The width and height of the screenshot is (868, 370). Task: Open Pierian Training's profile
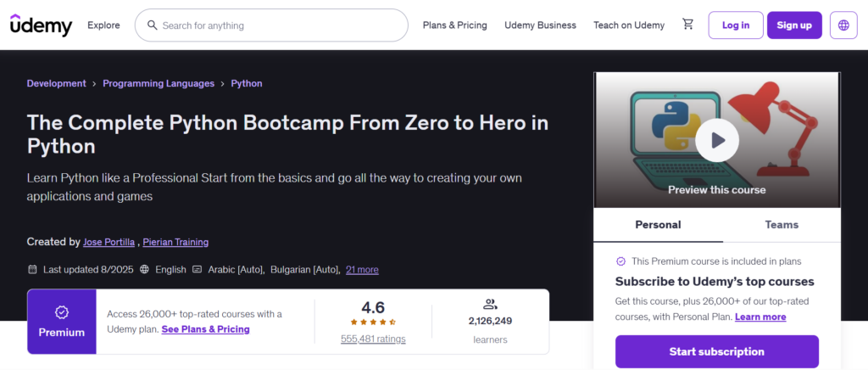click(176, 242)
